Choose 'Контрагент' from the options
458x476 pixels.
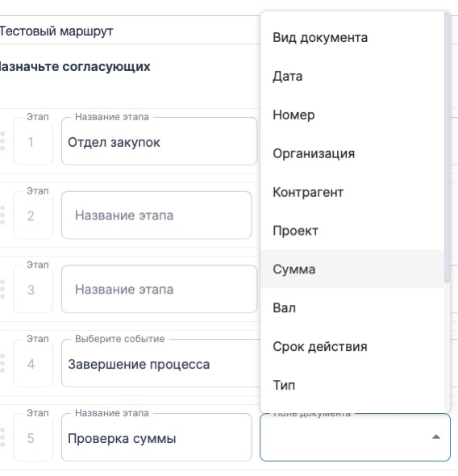tap(352, 192)
